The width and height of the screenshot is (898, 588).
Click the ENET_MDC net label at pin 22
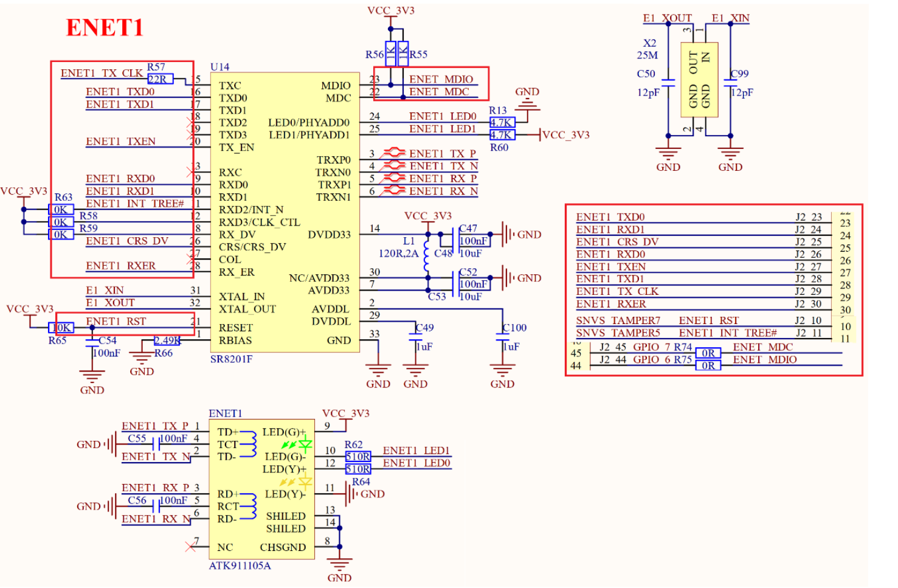(439, 92)
